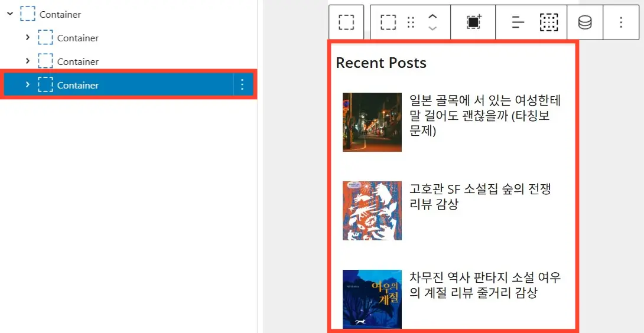
Task: Open options for the highlighted Container row
Action: coord(242,84)
